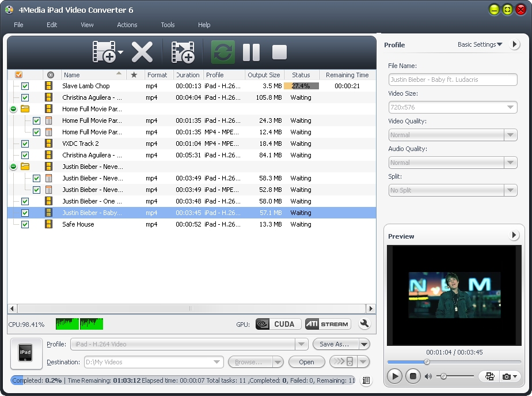
Task: Pause the conversion with the Pause icon
Action: click(x=251, y=52)
